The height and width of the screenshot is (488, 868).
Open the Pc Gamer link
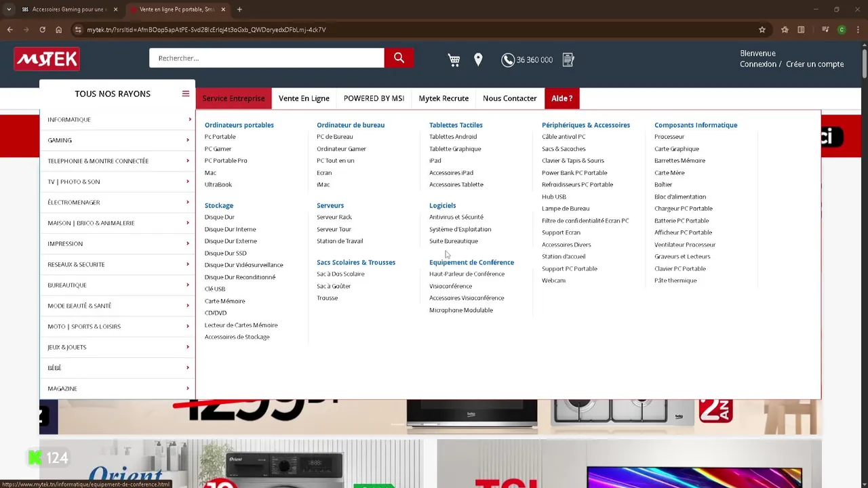pos(218,149)
